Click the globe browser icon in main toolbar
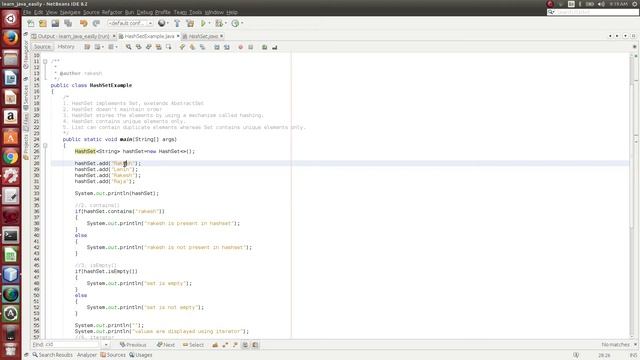 click(162, 23)
